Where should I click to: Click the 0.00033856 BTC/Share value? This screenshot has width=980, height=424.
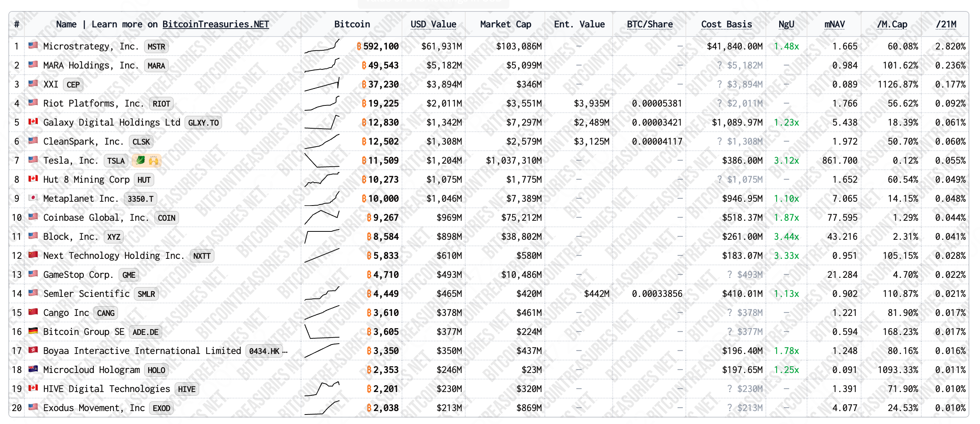[657, 293]
